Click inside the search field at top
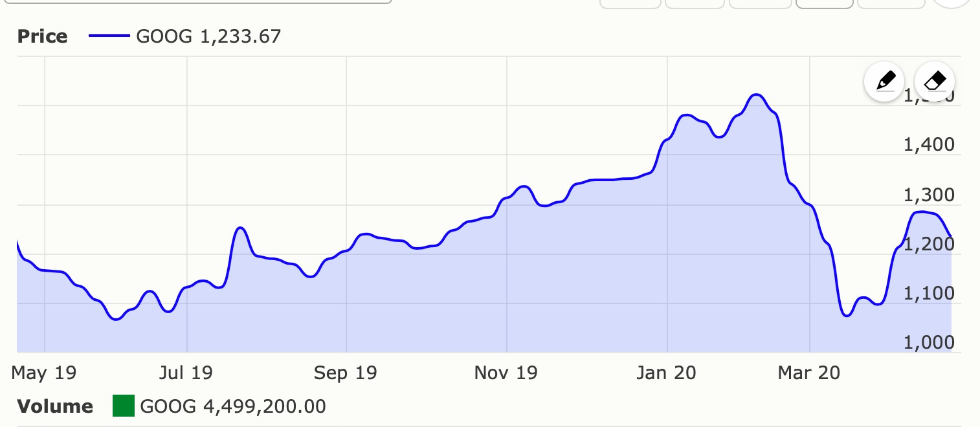Screen dimensions: 980x427 (194, 3)
